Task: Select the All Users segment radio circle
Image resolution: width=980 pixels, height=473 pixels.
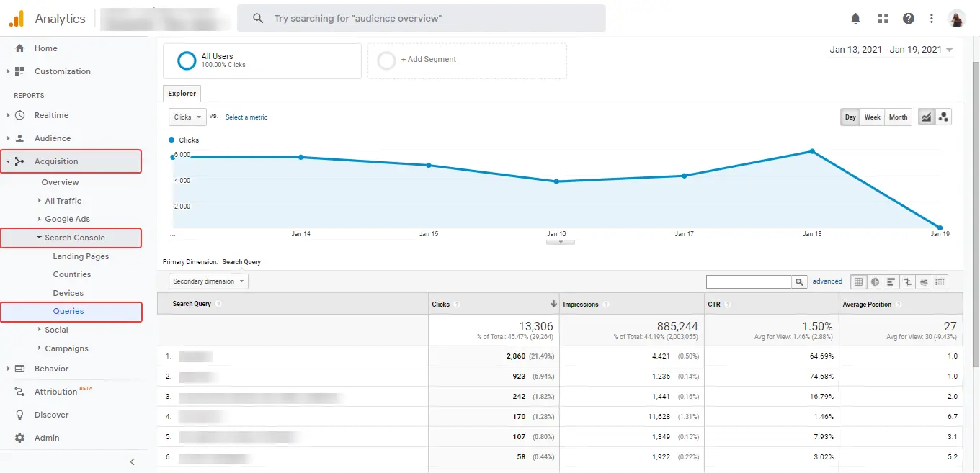Action: point(187,60)
